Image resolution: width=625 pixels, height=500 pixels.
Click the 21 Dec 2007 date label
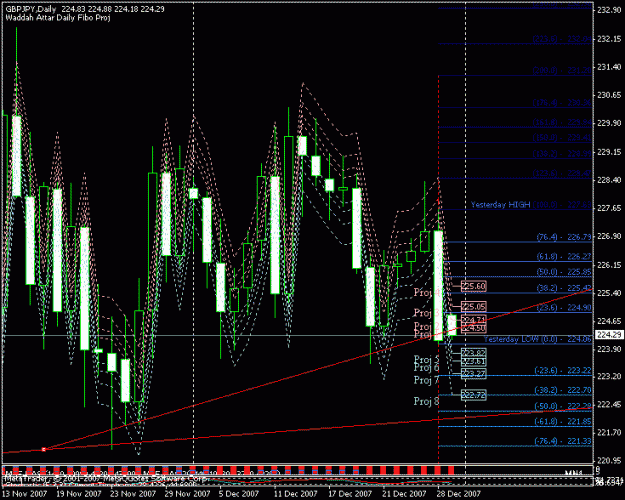click(x=404, y=494)
